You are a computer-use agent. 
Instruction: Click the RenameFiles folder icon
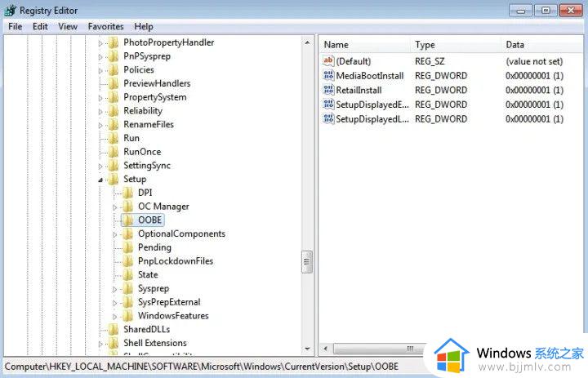click(114, 124)
